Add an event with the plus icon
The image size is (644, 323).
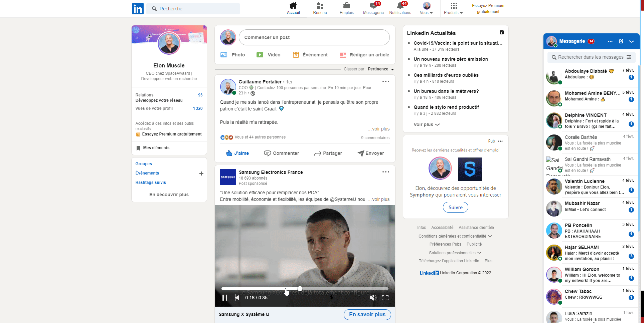(x=201, y=174)
